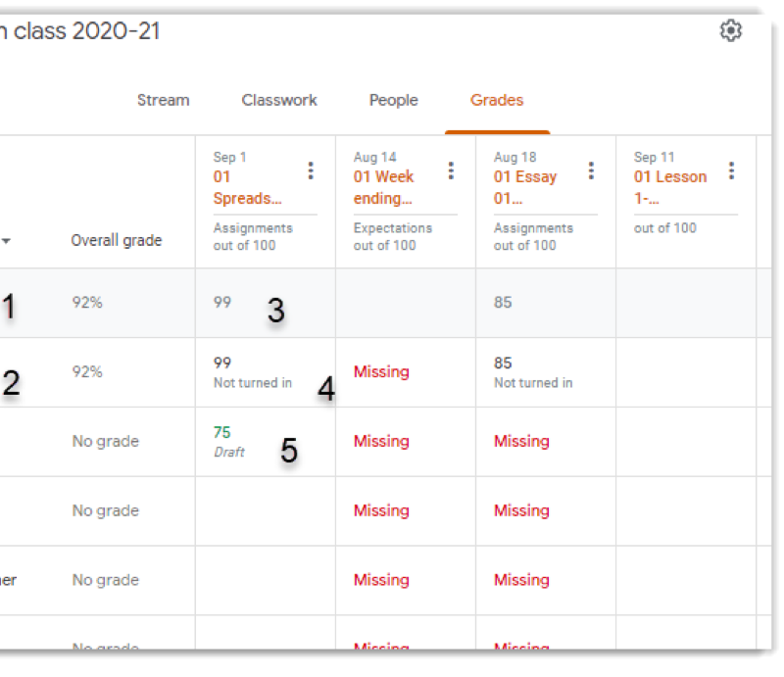Click the first row's 92% overall grade
This screenshot has height=677, width=784.
pyautogui.click(x=87, y=303)
